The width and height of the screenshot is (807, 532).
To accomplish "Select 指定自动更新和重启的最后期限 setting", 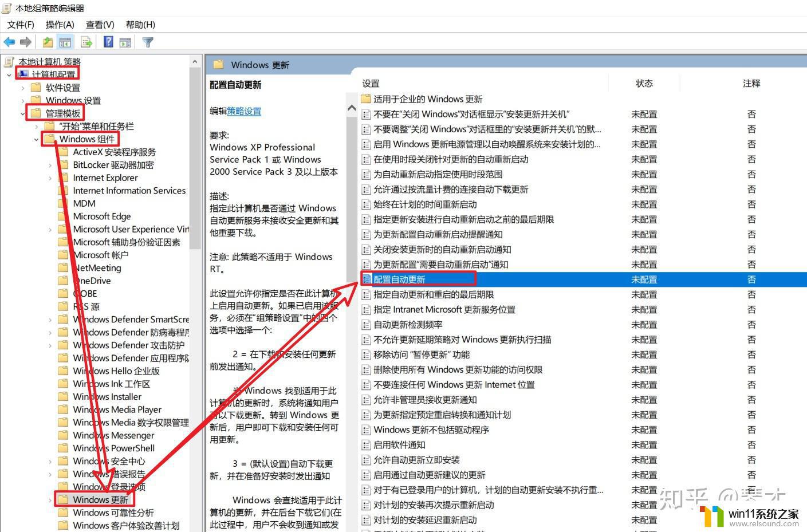I will (x=434, y=294).
